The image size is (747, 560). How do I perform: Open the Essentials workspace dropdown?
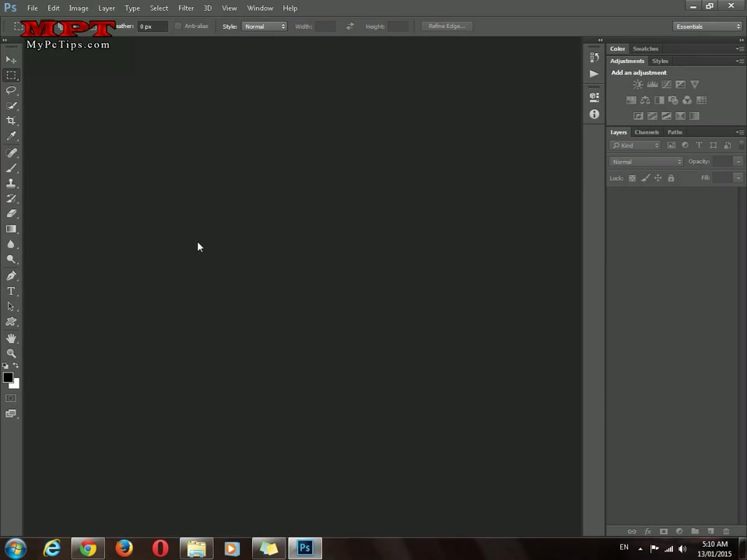pos(707,26)
